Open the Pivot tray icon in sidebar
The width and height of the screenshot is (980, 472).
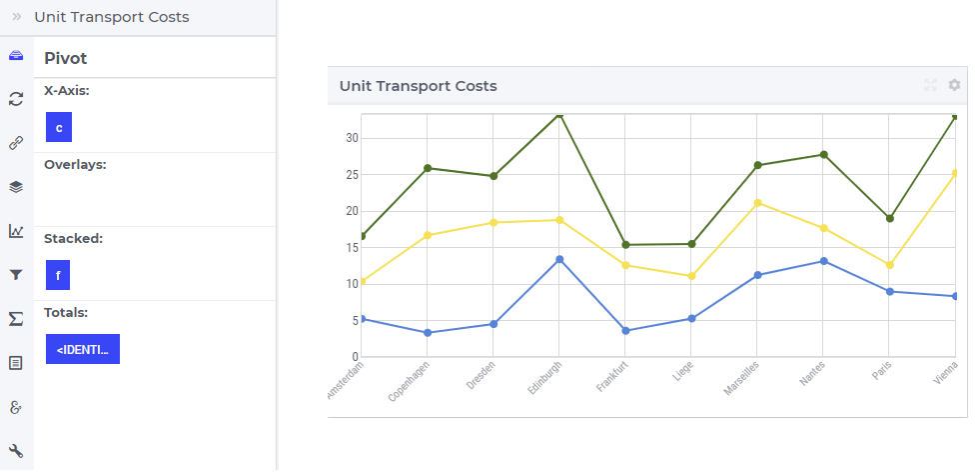16,56
